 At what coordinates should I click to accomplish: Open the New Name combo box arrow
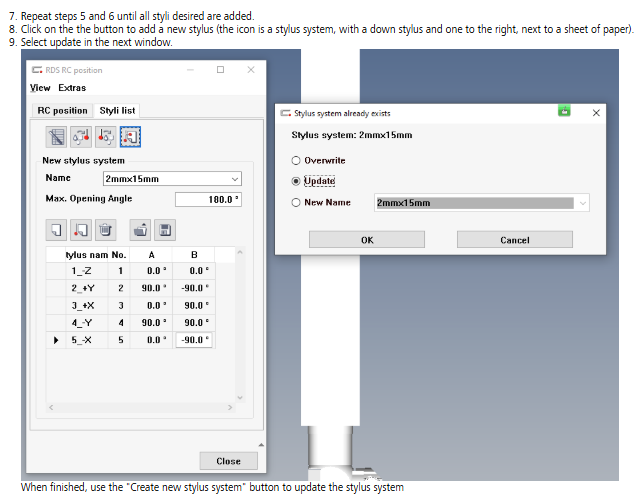(582, 203)
